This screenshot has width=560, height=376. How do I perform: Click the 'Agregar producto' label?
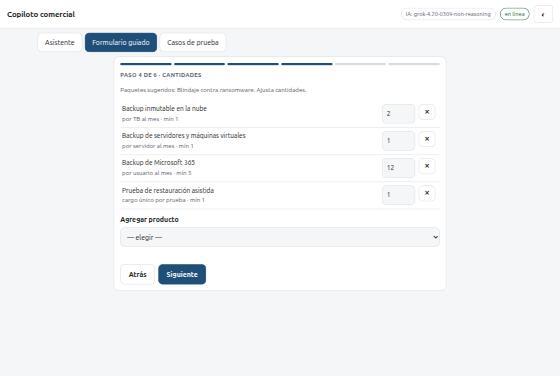(149, 220)
